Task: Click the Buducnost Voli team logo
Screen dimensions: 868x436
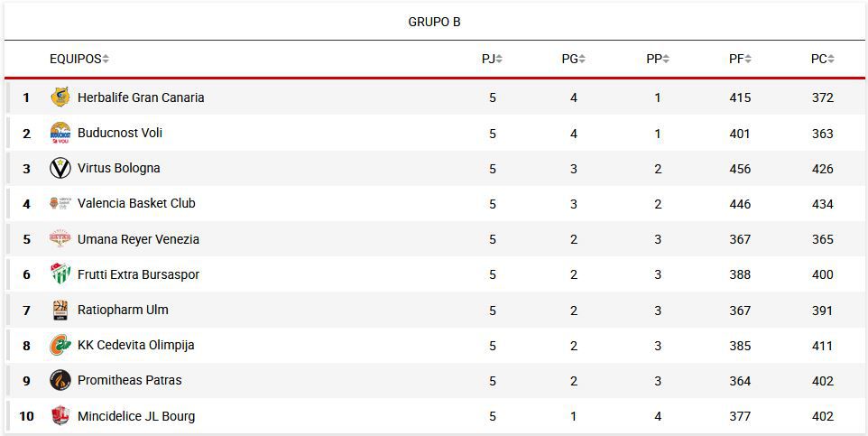Action: [60, 133]
